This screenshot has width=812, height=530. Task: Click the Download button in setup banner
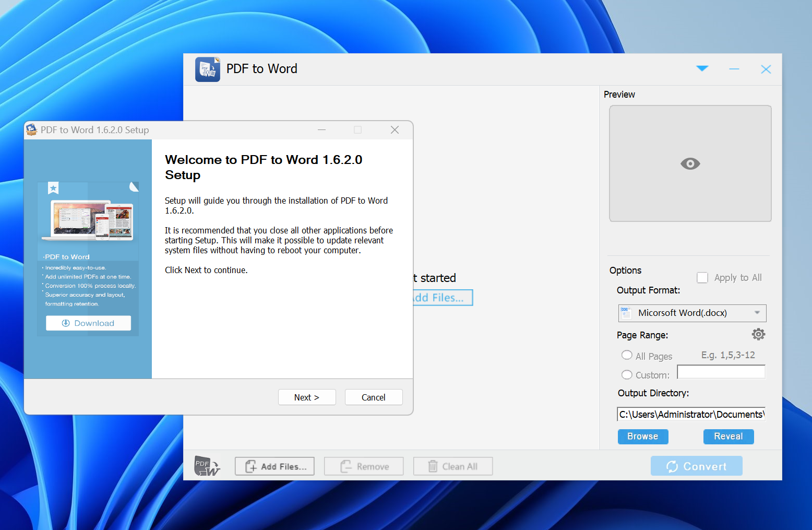[88, 323]
